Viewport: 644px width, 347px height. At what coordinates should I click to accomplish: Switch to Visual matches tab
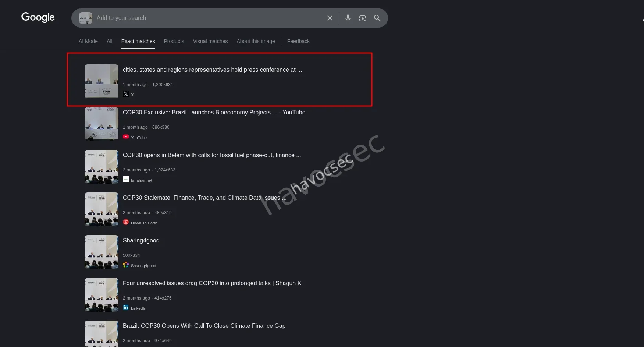point(210,41)
